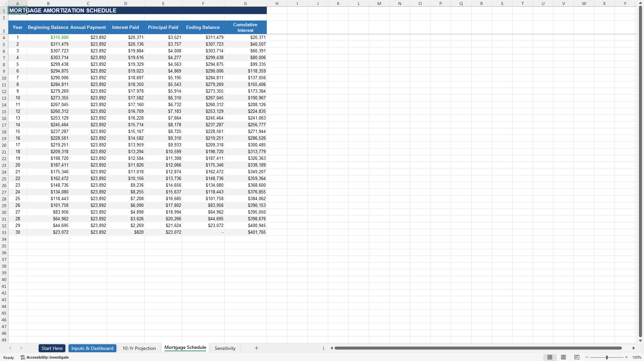Select the $241,063 cumulative interest cell
This screenshot has height=361, width=644.
point(245,118)
